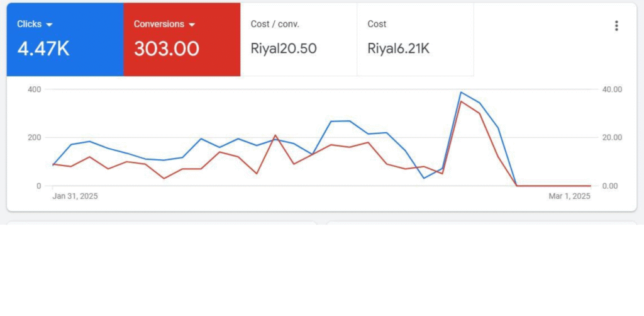Select the red Conversions scorecard
The image size is (644, 316).
click(182, 40)
